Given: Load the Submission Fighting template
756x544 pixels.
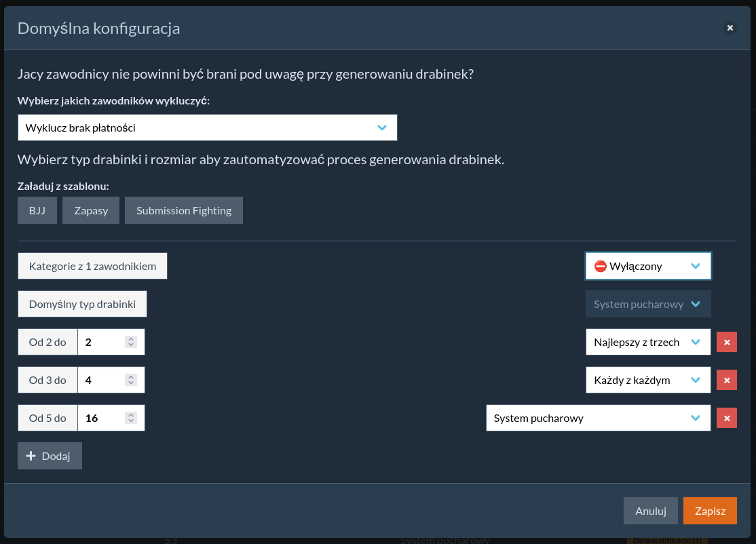Looking at the screenshot, I should pos(184,210).
